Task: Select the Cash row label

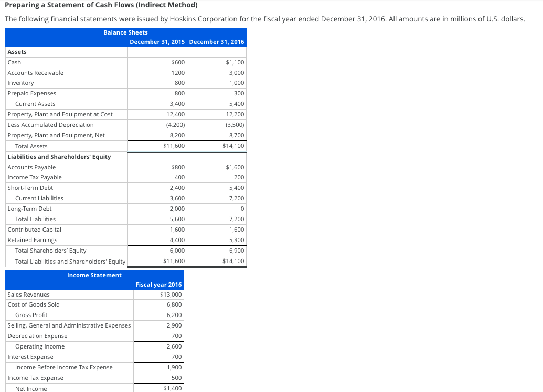Action: pos(14,62)
